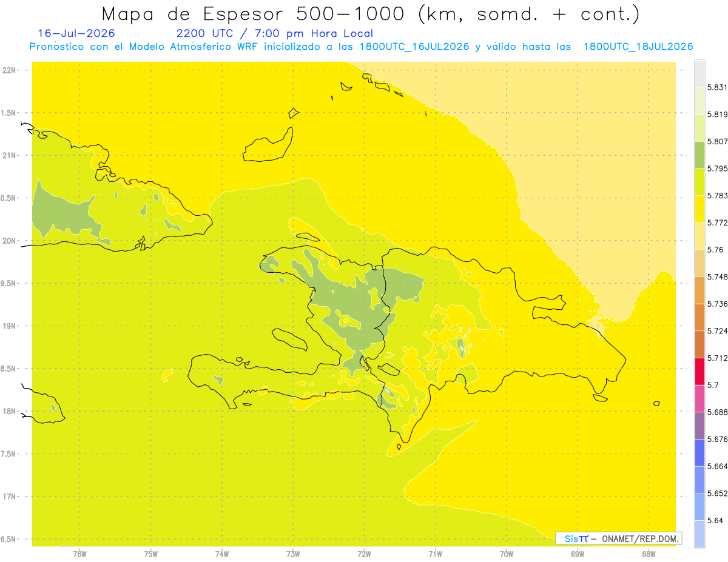Screen dimensions: 728x562
Task: Click the '21N' latitude label
Action: tap(10, 155)
